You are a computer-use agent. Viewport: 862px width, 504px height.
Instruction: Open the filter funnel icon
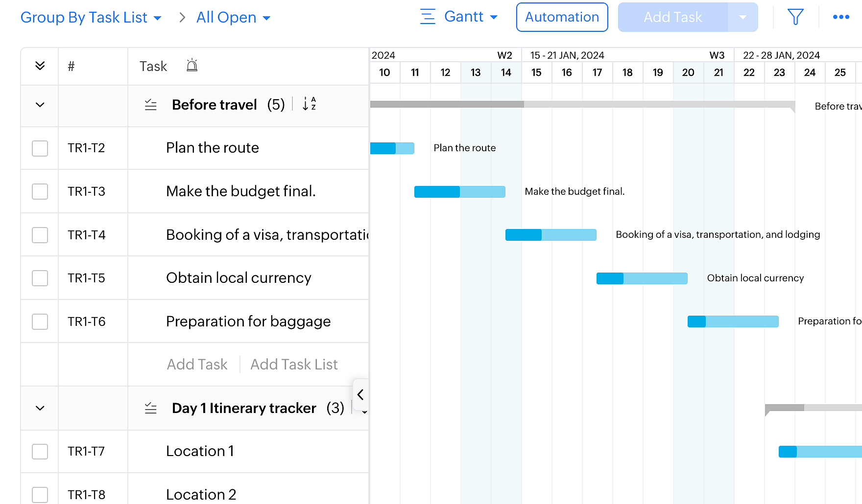pyautogui.click(x=795, y=17)
